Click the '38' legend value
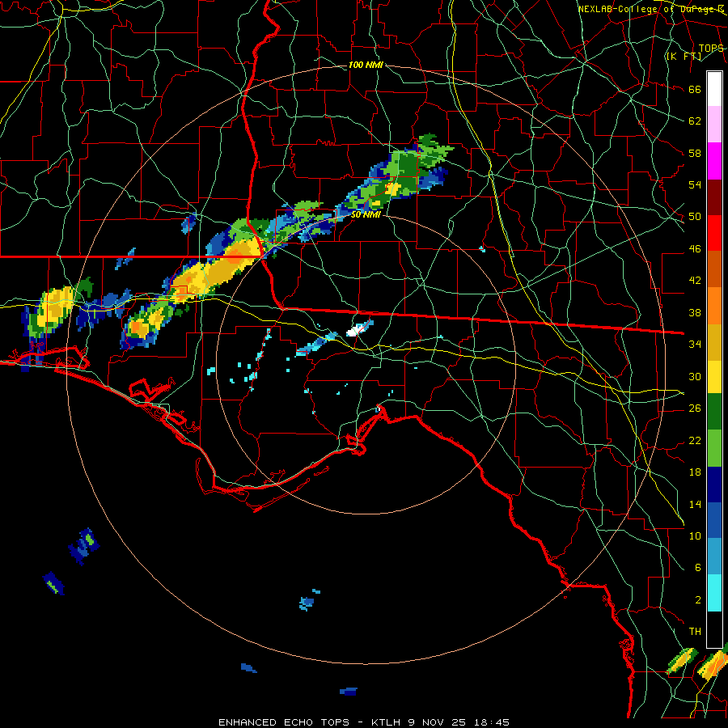Screen dimensions: 728x728 tap(695, 312)
